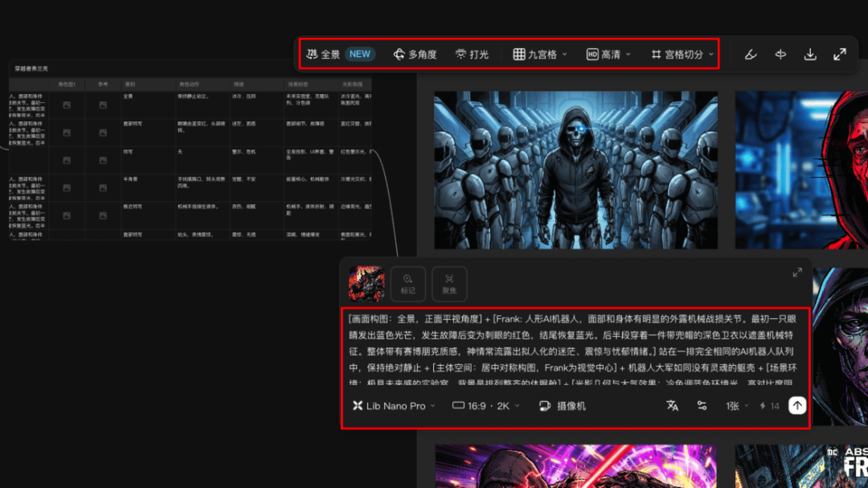The width and height of the screenshot is (868, 488).
Task: Click the 极近特写 cell in the table
Action: 133,207
